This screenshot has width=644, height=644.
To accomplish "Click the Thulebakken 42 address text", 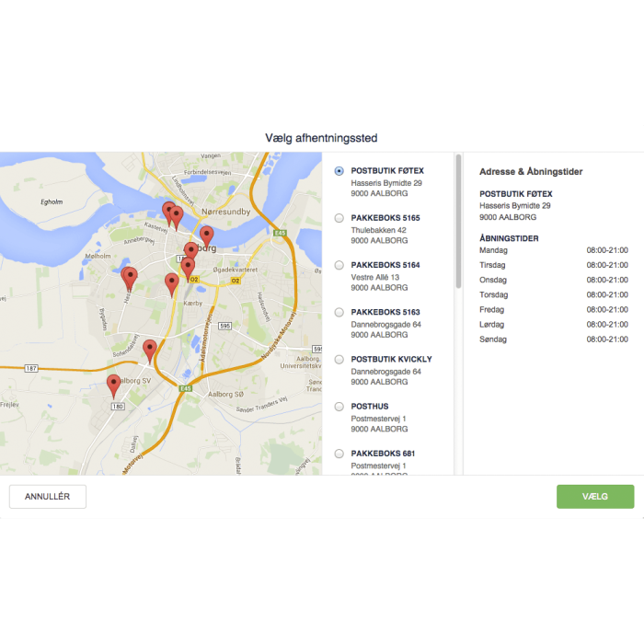I will click(378, 230).
